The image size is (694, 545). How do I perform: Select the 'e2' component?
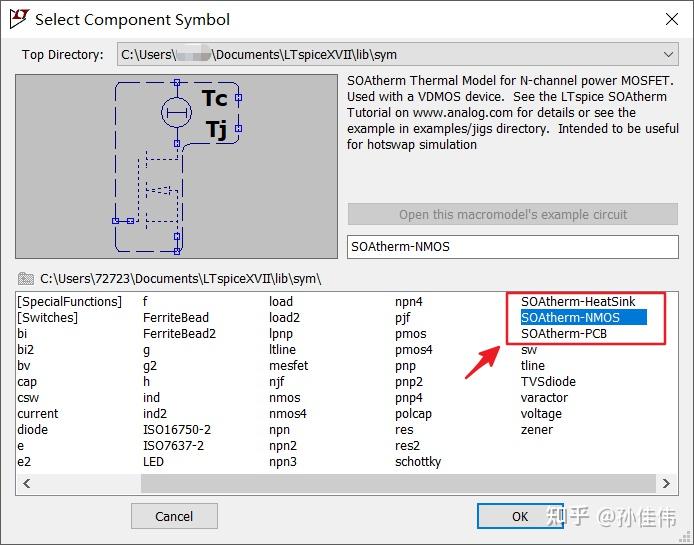pyautogui.click(x=24, y=462)
